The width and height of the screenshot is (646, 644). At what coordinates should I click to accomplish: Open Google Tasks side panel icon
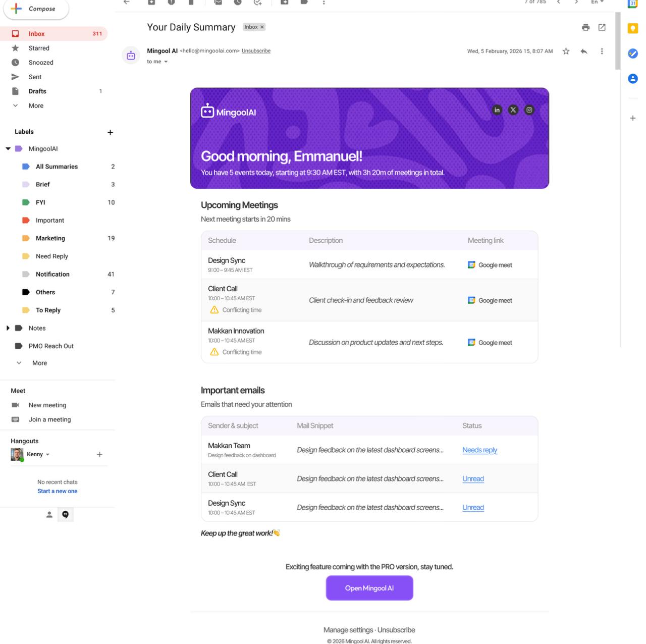click(632, 53)
